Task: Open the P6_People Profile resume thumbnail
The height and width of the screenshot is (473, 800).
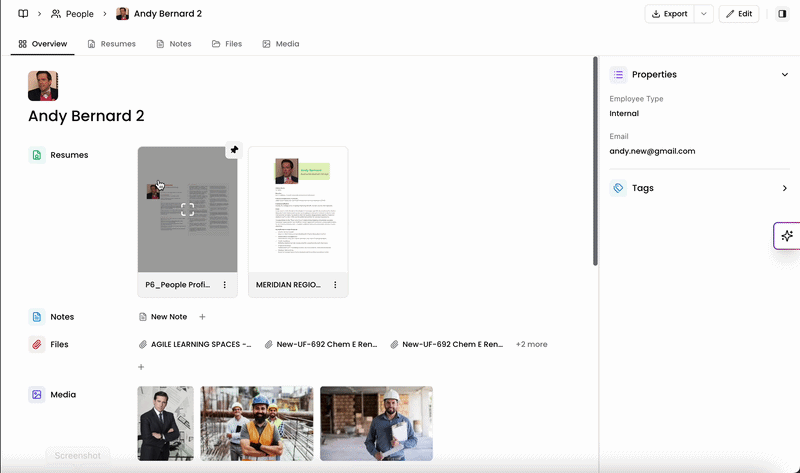Action: [x=187, y=210]
